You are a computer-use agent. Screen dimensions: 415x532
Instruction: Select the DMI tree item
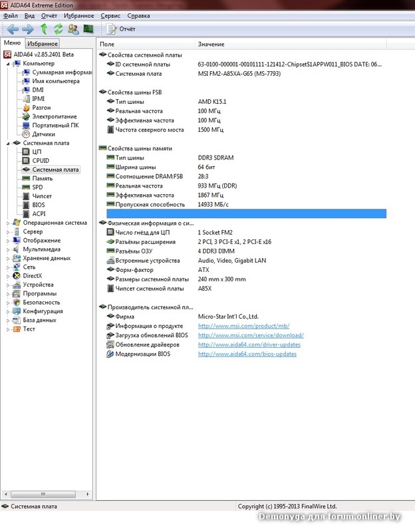(38, 90)
